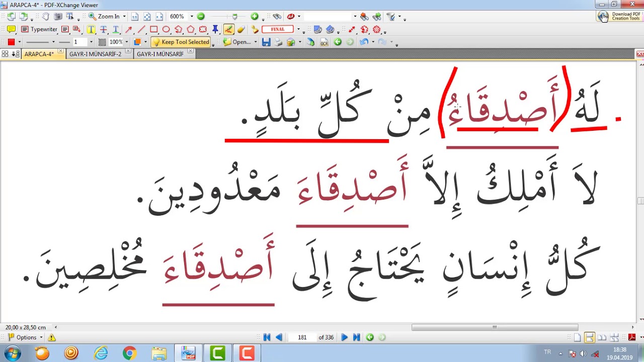Choose the FINAL stamp
This screenshot has width=644, height=362.
[x=278, y=29]
